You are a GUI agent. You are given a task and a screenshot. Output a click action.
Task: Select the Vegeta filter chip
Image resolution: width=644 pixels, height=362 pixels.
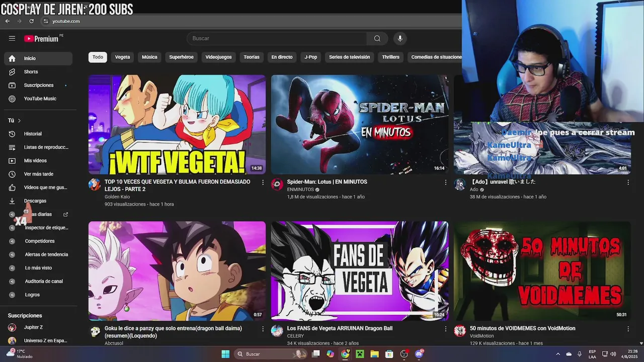(x=122, y=57)
